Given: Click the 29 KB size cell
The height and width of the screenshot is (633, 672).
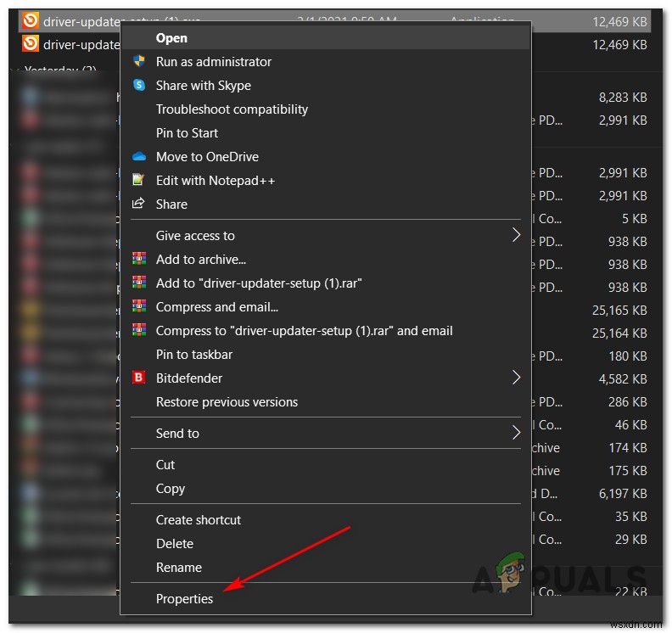Looking at the screenshot, I should pyautogui.click(x=631, y=539).
